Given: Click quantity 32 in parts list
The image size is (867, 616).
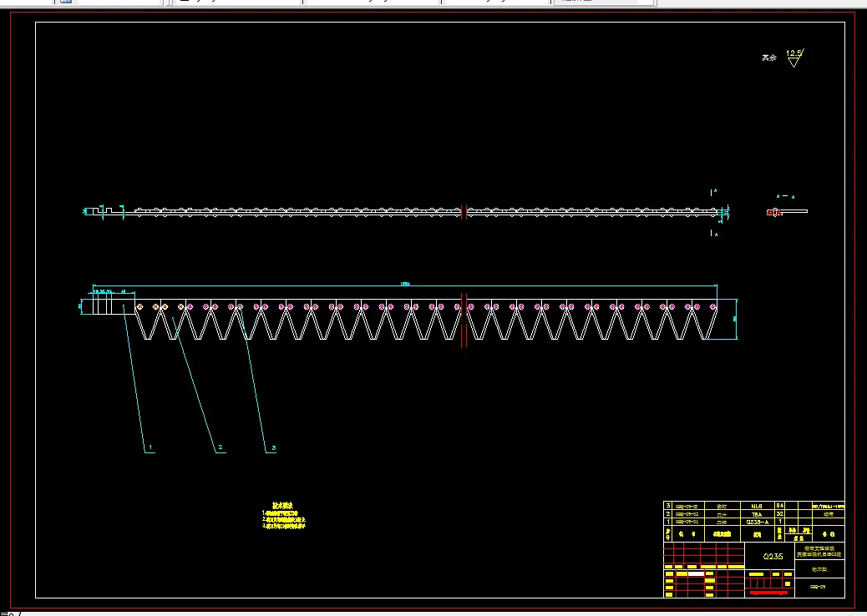Looking at the screenshot, I should (779, 514).
